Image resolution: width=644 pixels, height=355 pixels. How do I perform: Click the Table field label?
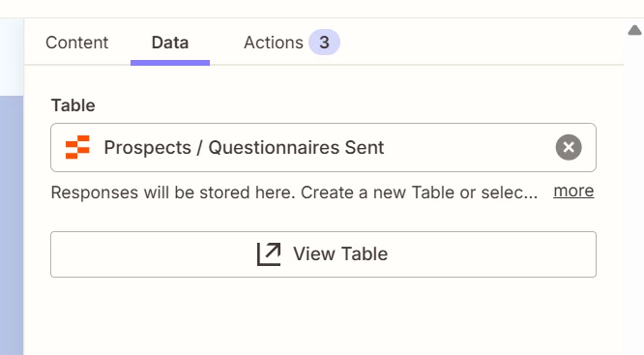(x=73, y=105)
